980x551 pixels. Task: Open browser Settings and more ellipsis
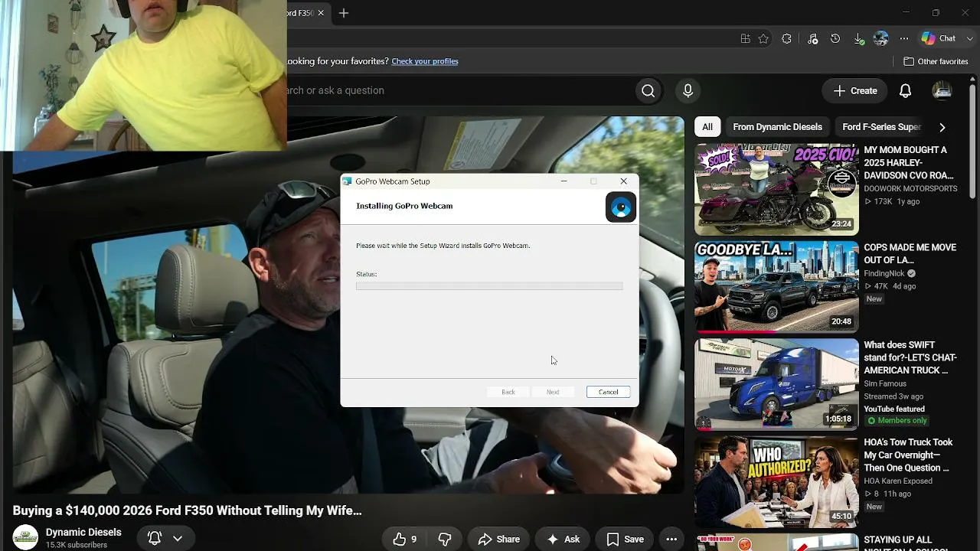coord(904,38)
